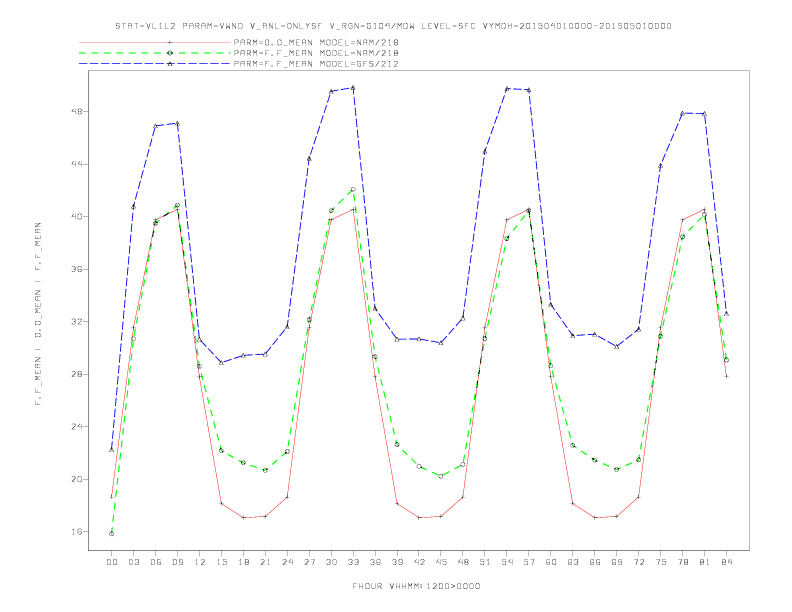Click y-axis tick label 44
792x612 pixels.
click(x=76, y=164)
